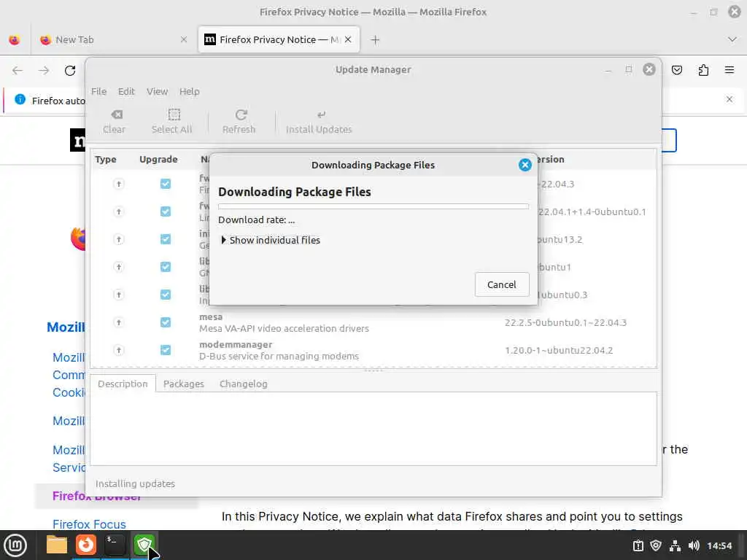Click D-Bus service for managing modems text

pos(279,356)
